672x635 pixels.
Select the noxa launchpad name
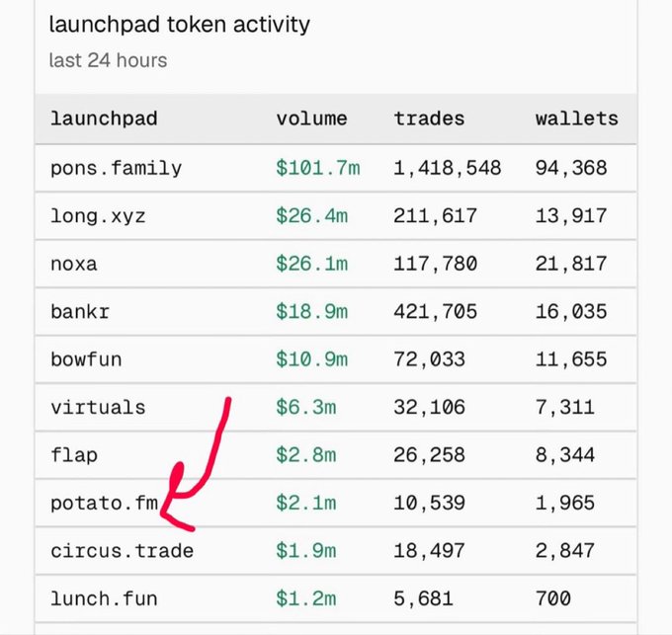(74, 265)
